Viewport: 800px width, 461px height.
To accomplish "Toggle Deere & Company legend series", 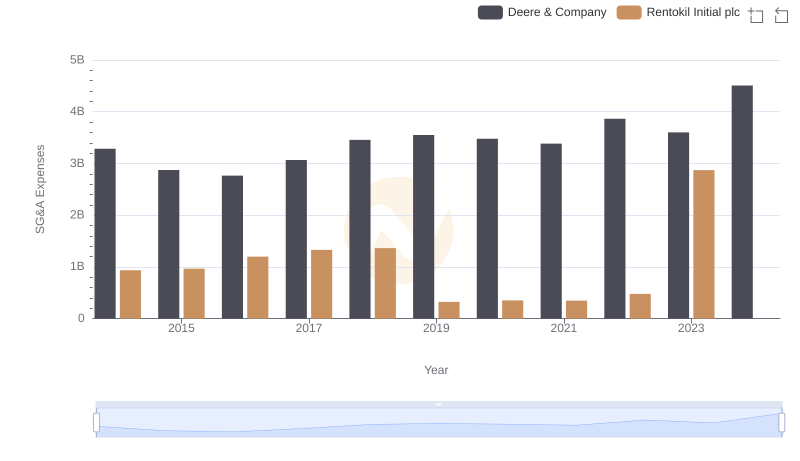I will coord(542,12).
